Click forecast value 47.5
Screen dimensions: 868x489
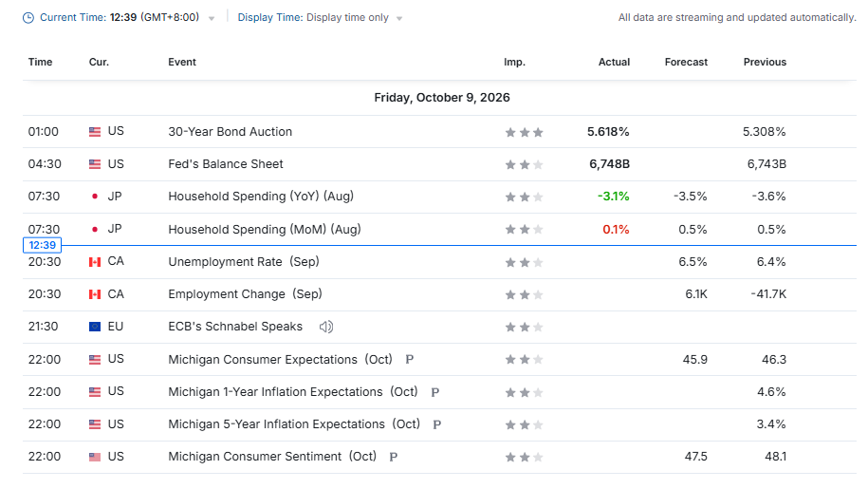pos(696,457)
